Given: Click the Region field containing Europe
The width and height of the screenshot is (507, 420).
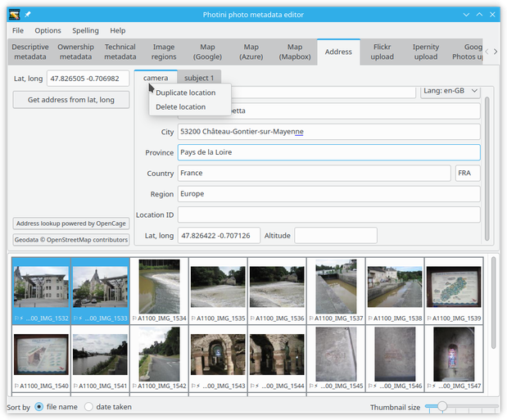Looking at the screenshot, I should click(x=328, y=194).
